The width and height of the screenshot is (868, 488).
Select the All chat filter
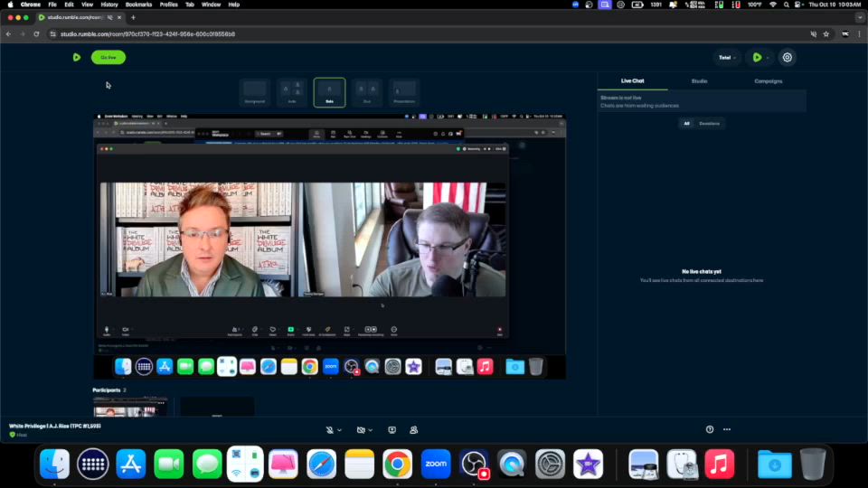click(x=686, y=123)
